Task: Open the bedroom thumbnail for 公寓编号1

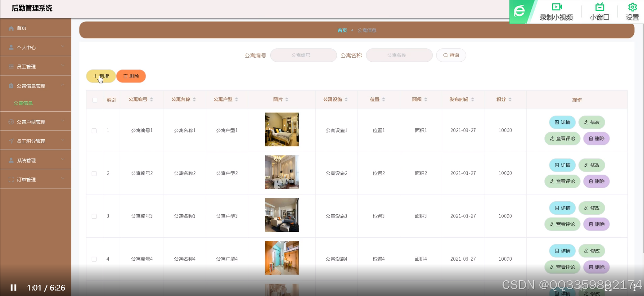Action: tap(282, 129)
